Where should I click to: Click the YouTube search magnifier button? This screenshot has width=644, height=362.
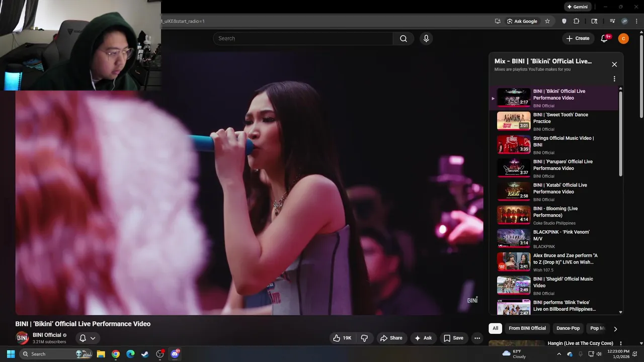tap(404, 39)
